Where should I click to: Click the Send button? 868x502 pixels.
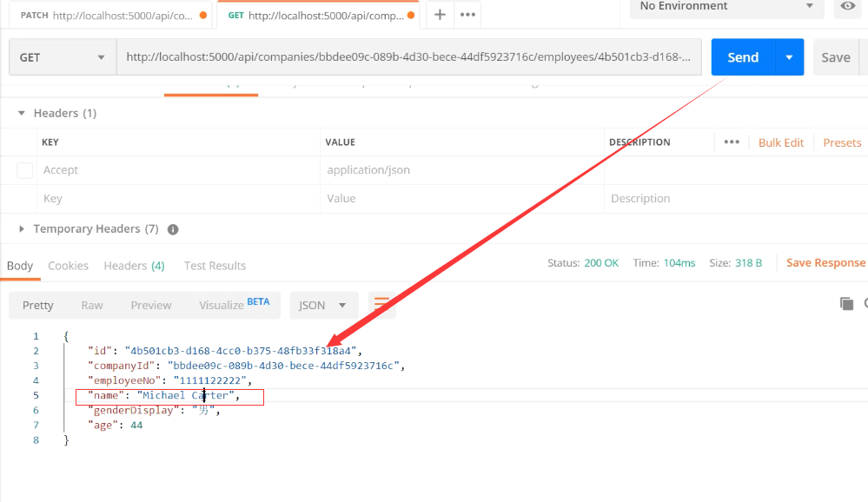click(743, 57)
